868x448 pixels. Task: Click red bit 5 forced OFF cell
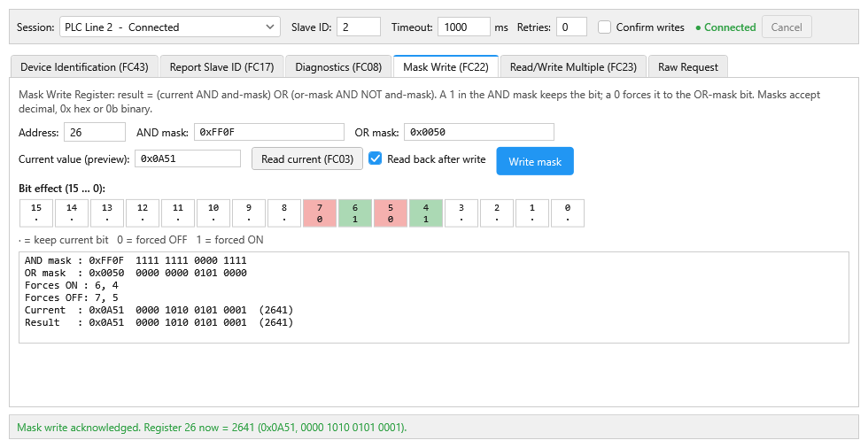(x=391, y=213)
